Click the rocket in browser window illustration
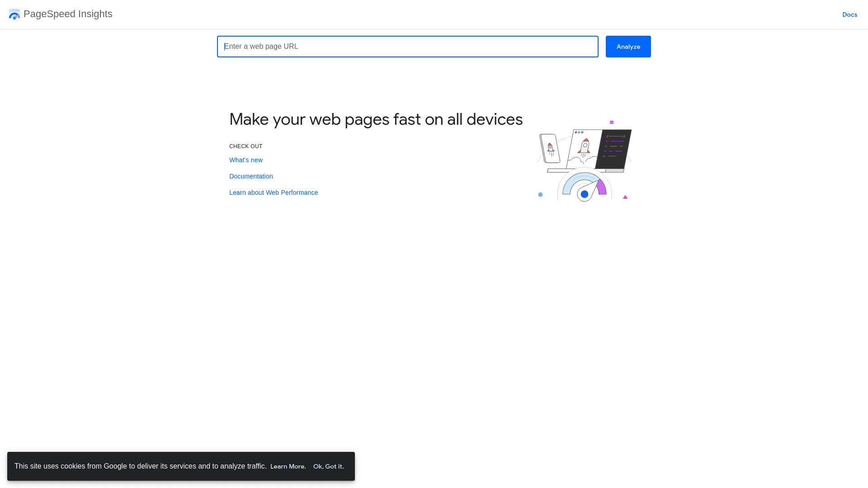868x488 pixels. click(584, 147)
